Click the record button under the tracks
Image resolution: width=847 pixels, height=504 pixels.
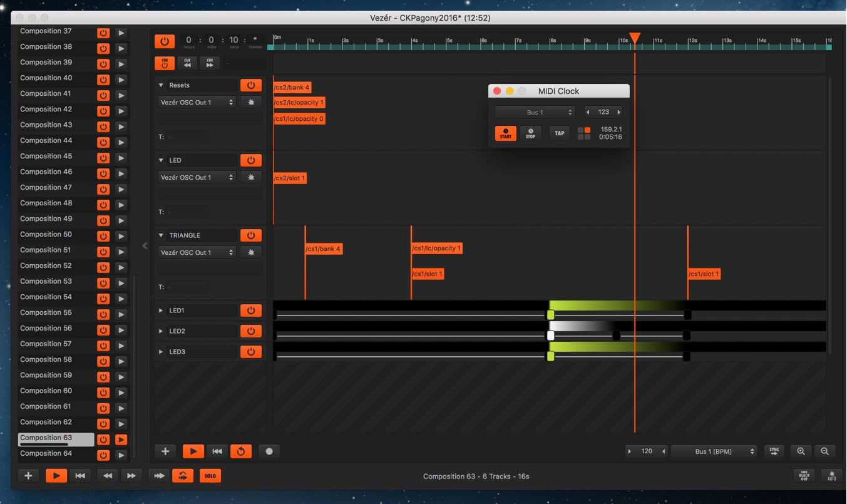(269, 451)
